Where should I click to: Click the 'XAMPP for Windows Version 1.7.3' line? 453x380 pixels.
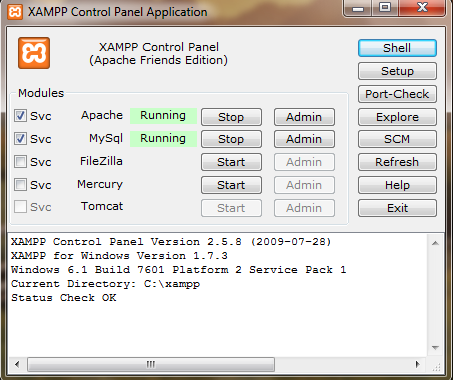119,256
